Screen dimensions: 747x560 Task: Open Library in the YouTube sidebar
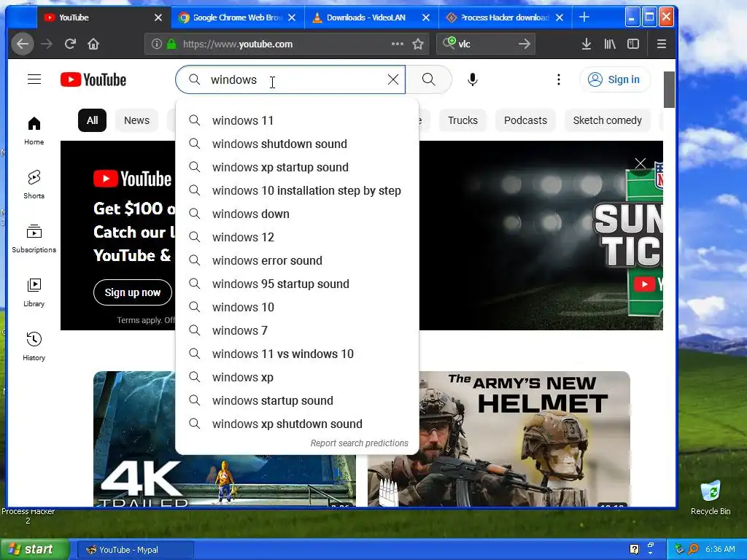pyautogui.click(x=34, y=292)
